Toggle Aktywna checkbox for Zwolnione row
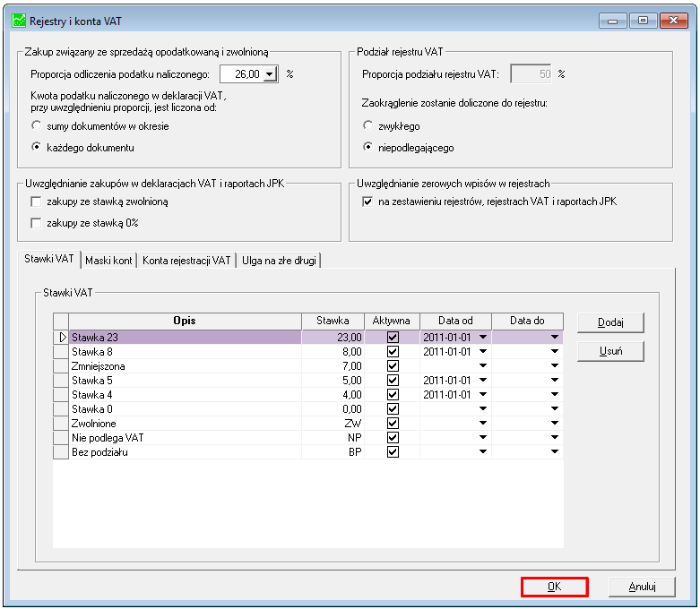 tap(393, 424)
